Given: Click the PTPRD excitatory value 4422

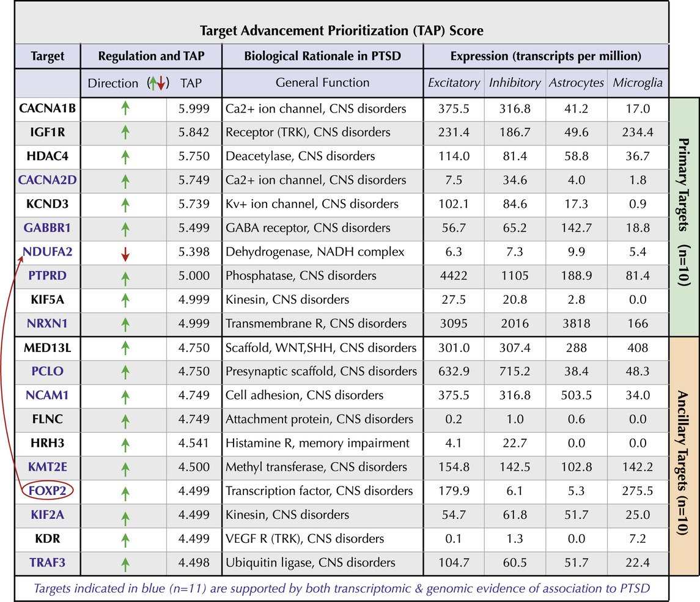Looking at the screenshot, I should (x=454, y=276).
